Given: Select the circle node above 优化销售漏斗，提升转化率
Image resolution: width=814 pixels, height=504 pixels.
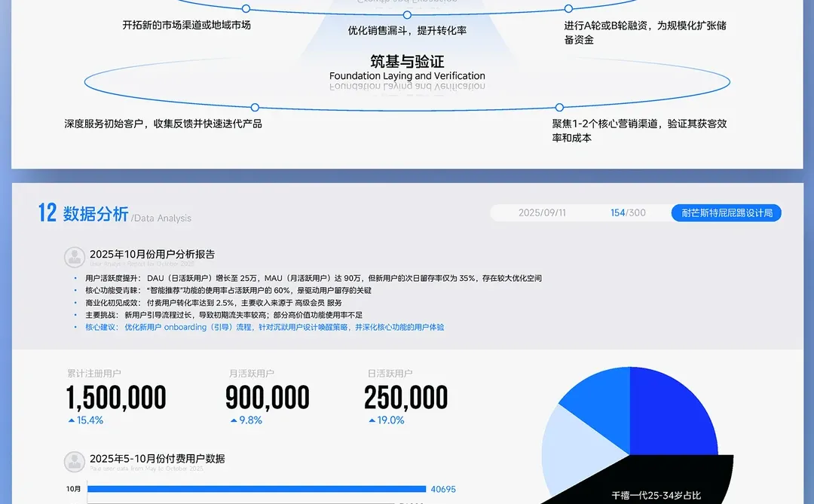Looking at the screenshot, I should tap(407, 15).
